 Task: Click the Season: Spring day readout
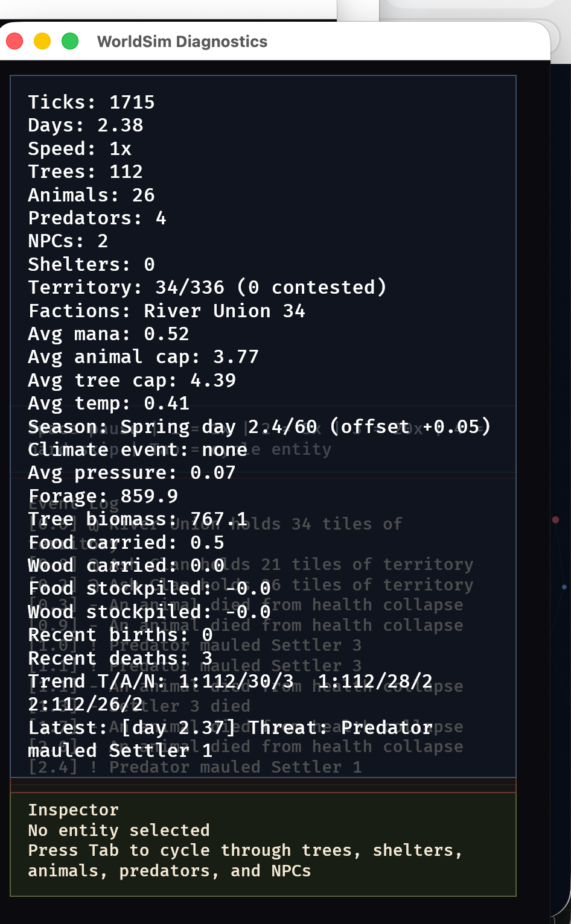(259, 426)
